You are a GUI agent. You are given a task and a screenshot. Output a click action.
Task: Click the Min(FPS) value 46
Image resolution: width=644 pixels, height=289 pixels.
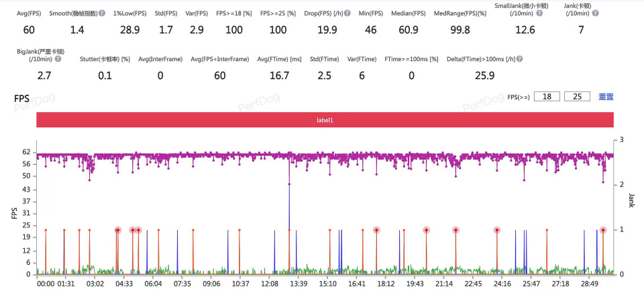pos(370,30)
